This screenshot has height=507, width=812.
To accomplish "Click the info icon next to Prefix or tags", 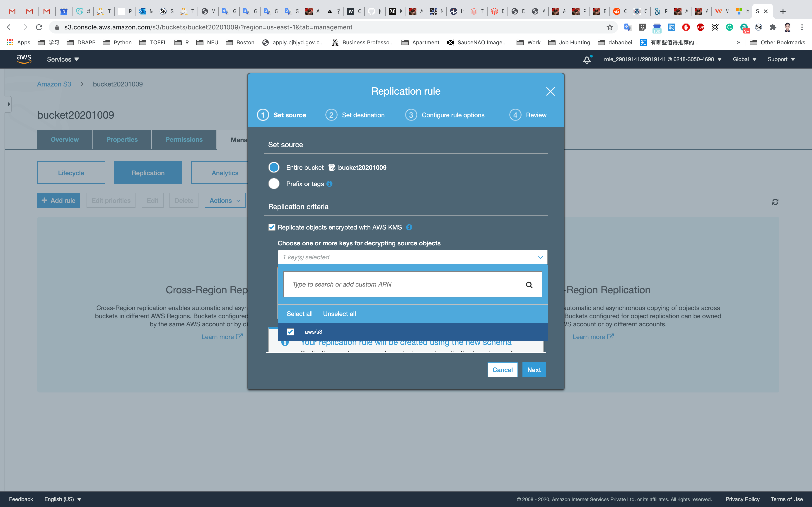I will 329,184.
